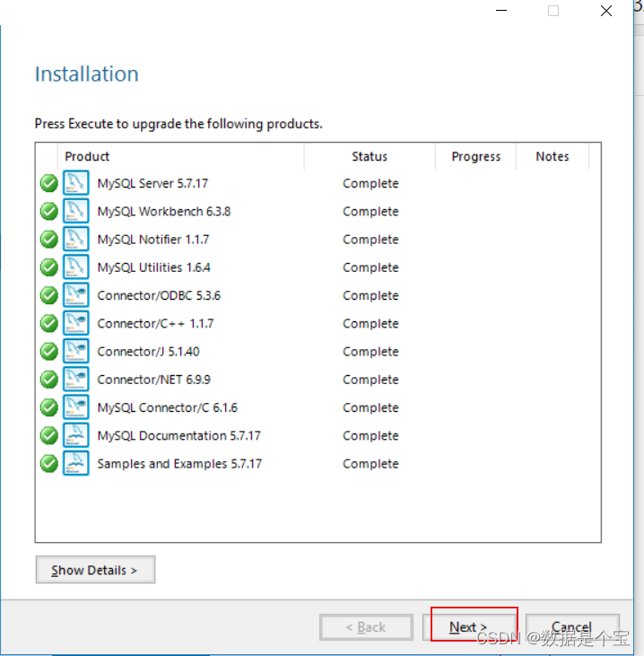
Task: Select the Connector/NET 6.9.9 row text
Action: pyautogui.click(x=154, y=380)
